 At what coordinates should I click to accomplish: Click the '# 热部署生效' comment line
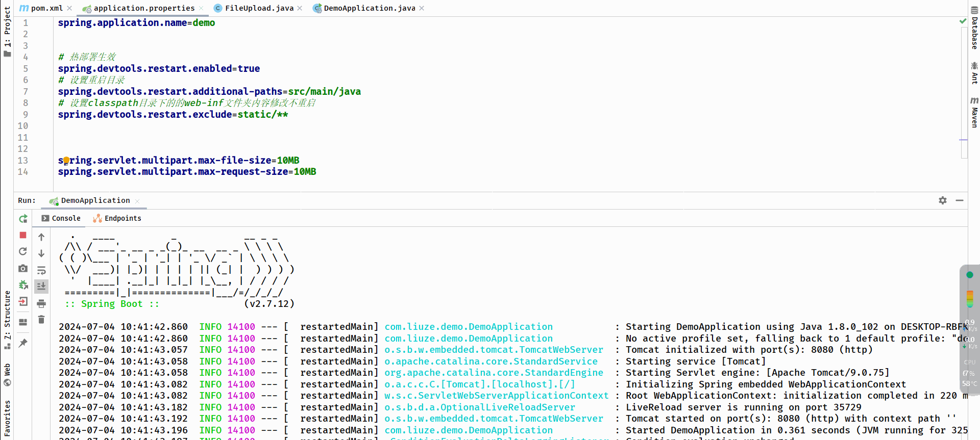click(x=87, y=57)
